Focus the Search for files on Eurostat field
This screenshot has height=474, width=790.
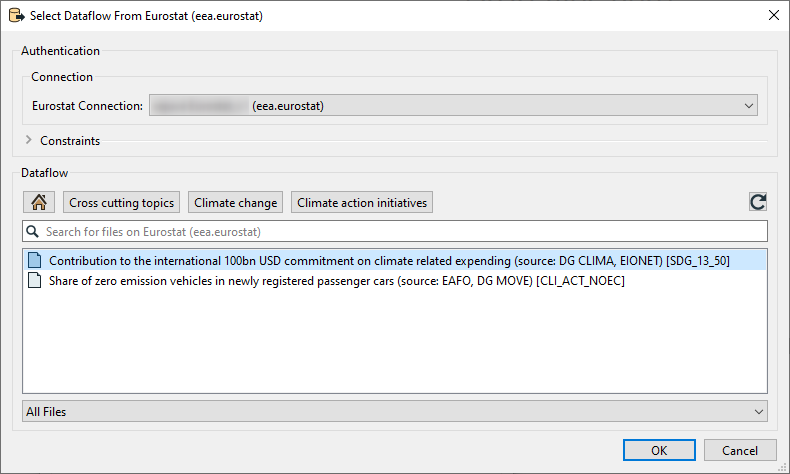coord(400,232)
